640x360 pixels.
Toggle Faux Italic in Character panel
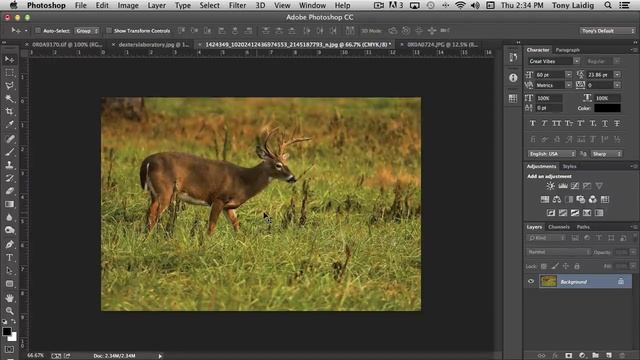544,123
